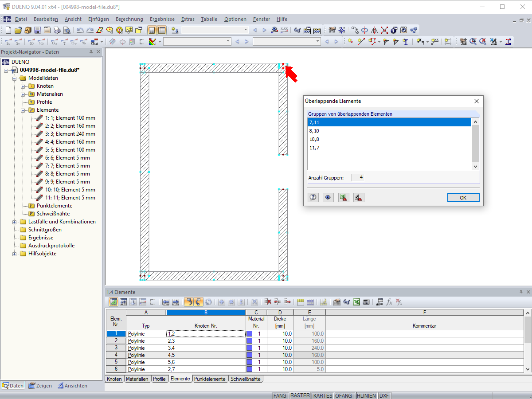Click material color swatch in element row 1

(x=249, y=334)
